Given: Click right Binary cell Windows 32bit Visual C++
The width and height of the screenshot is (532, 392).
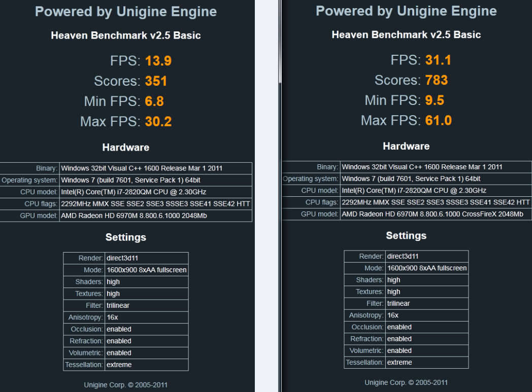Looking at the screenshot, I should click(436, 167).
